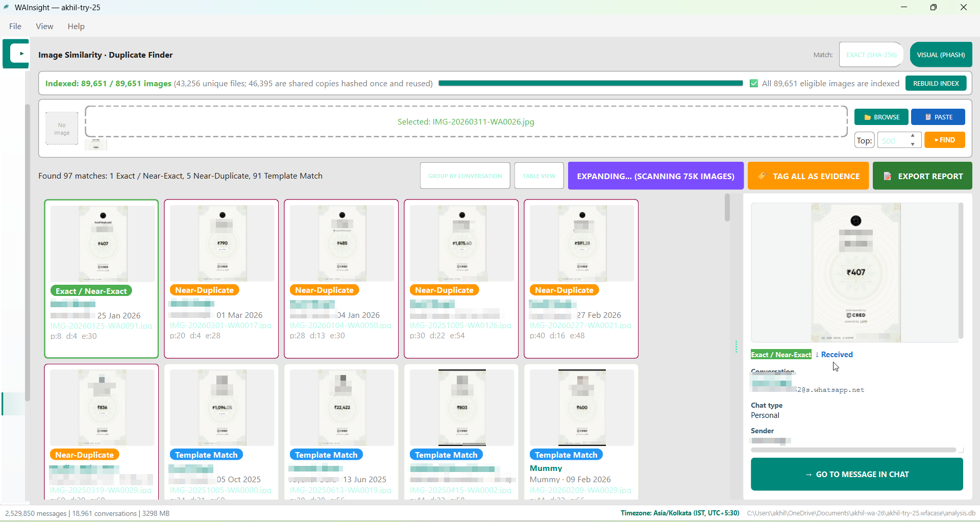The height and width of the screenshot is (522, 980).
Task: Click the analysis.db file path in status bar
Action: click(861, 513)
